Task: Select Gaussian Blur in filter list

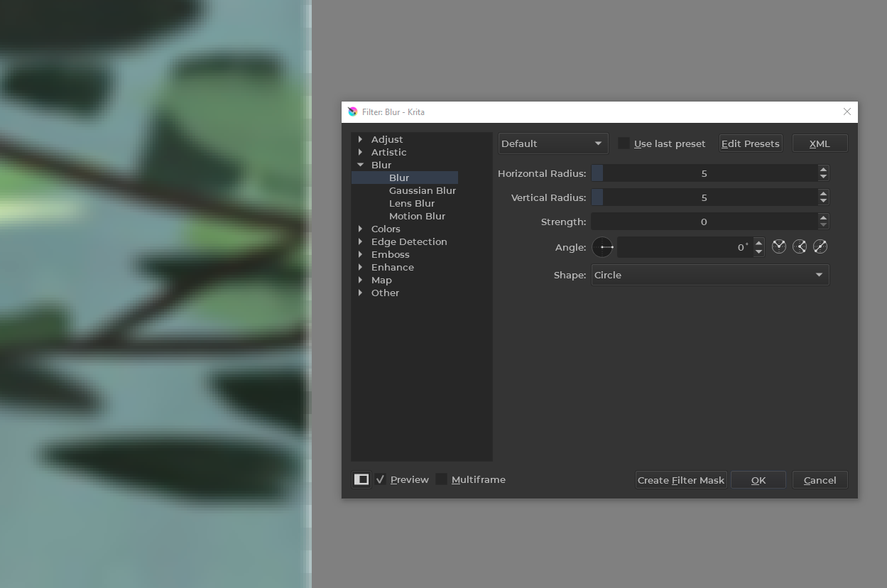Action: [422, 191]
